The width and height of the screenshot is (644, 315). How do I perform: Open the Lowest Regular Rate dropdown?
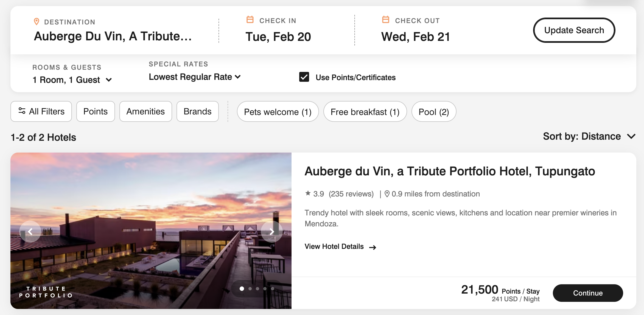pos(195,77)
